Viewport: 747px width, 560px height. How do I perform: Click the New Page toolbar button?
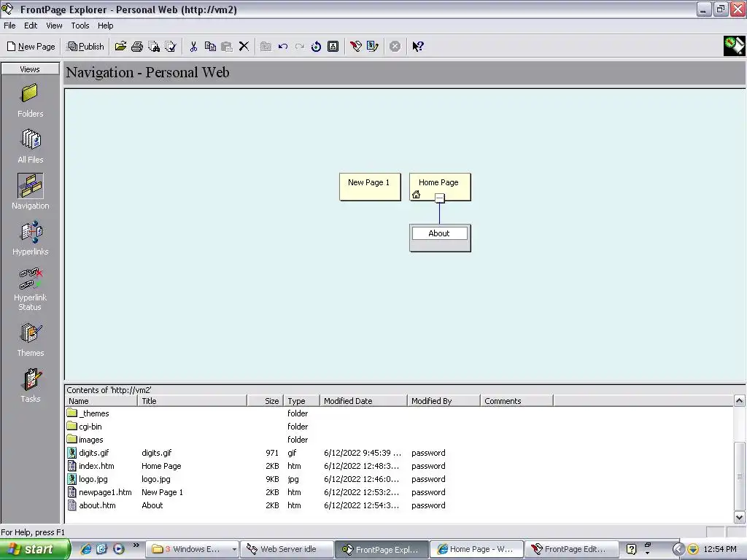31,46
